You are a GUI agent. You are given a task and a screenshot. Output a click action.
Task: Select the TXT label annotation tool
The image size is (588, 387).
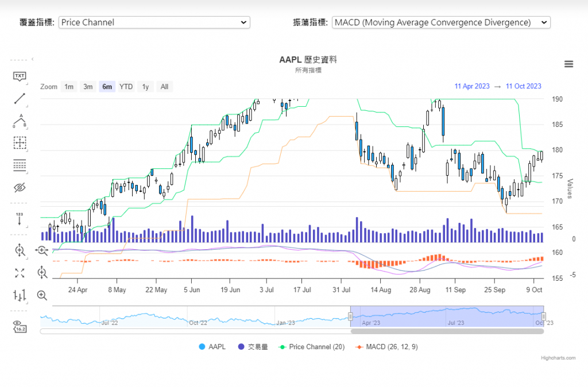coord(20,76)
